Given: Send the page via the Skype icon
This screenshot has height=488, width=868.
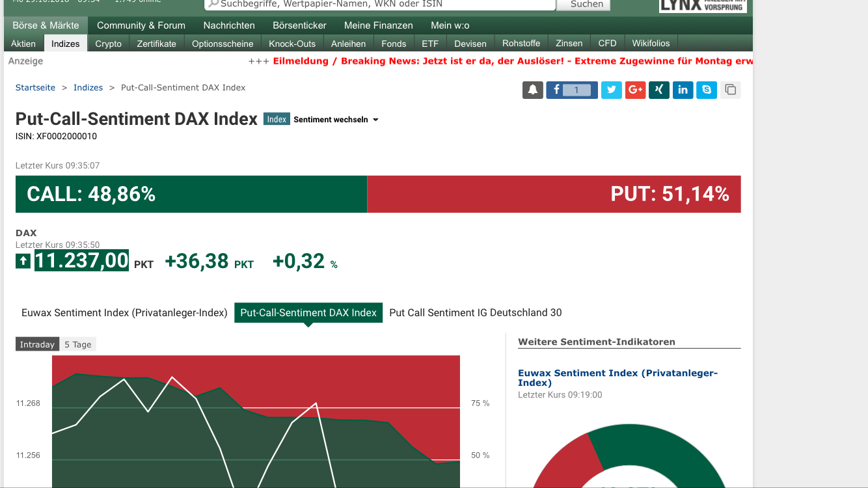Looking at the screenshot, I should tap(707, 90).
